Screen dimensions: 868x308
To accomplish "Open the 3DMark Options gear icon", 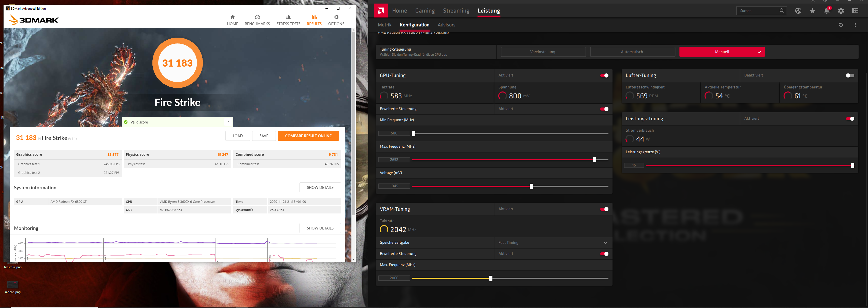I will click(336, 17).
